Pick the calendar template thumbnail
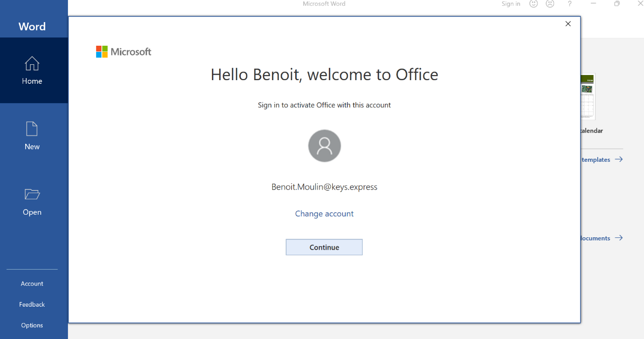Screen dimensions: 644x339 point(587,97)
